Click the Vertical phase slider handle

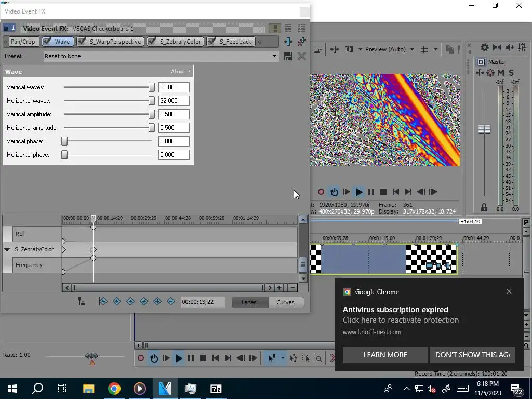[x=64, y=141]
